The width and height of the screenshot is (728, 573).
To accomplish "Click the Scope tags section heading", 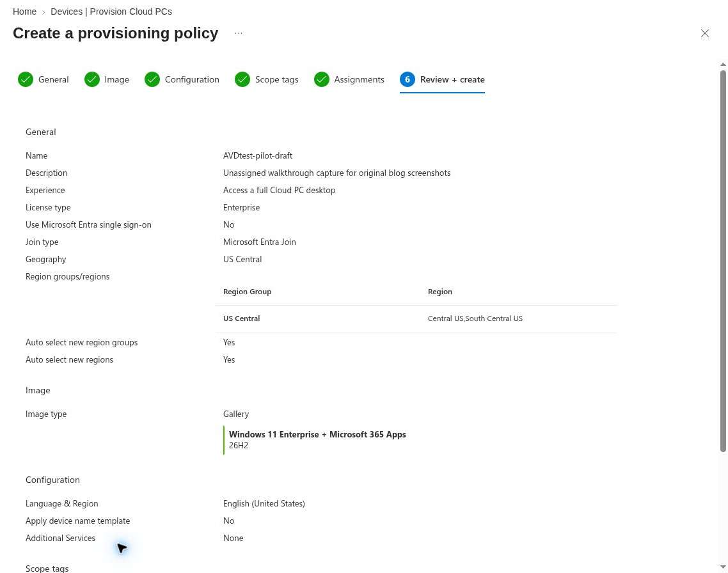I will click(x=47, y=569).
